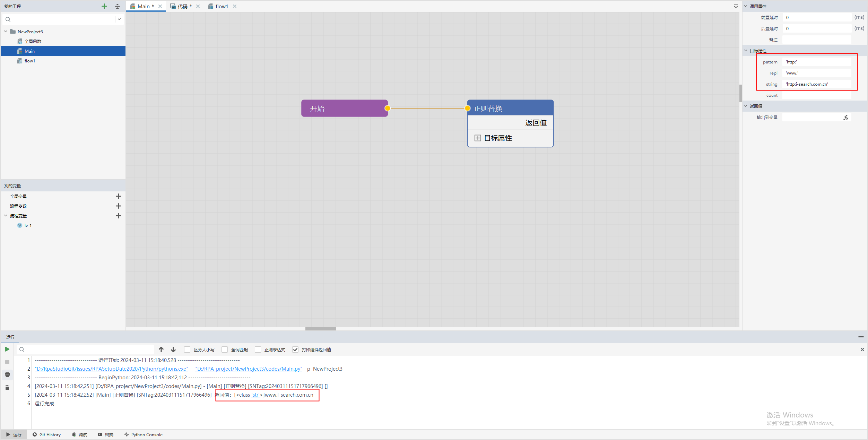Edit the 输出到变量 field
This screenshot has height=440, width=868.
[811, 117]
